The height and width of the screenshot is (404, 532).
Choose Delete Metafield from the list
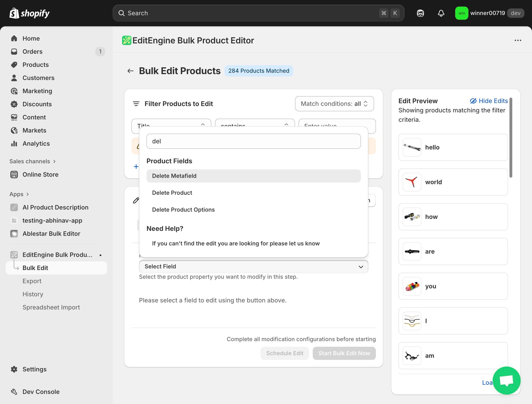pyautogui.click(x=174, y=176)
